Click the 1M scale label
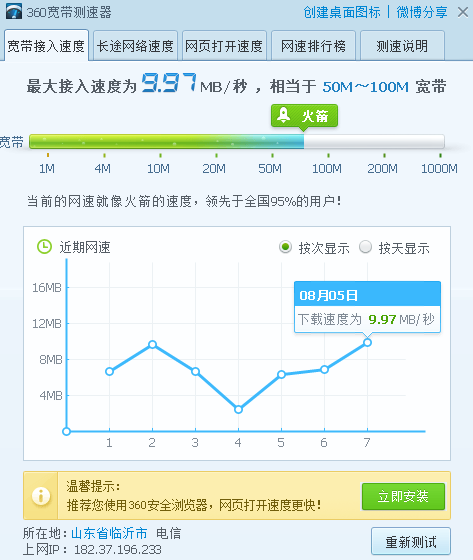This screenshot has width=473, height=560. coord(47,168)
